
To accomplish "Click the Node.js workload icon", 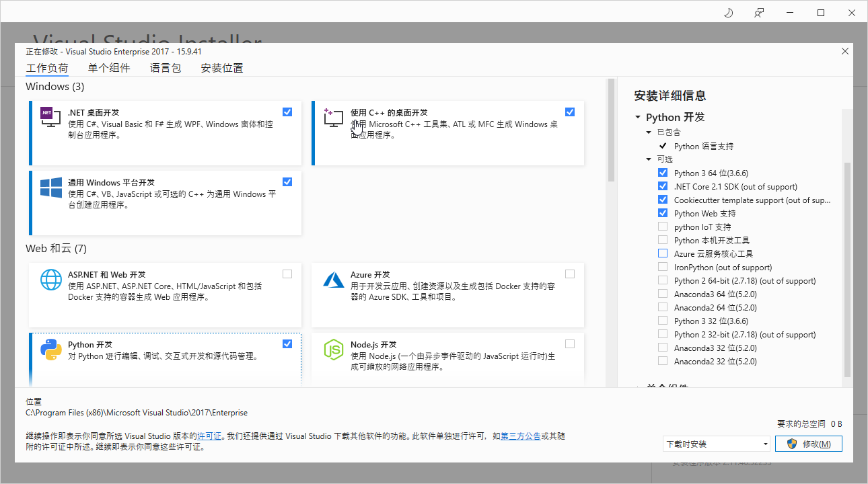I will coord(334,350).
